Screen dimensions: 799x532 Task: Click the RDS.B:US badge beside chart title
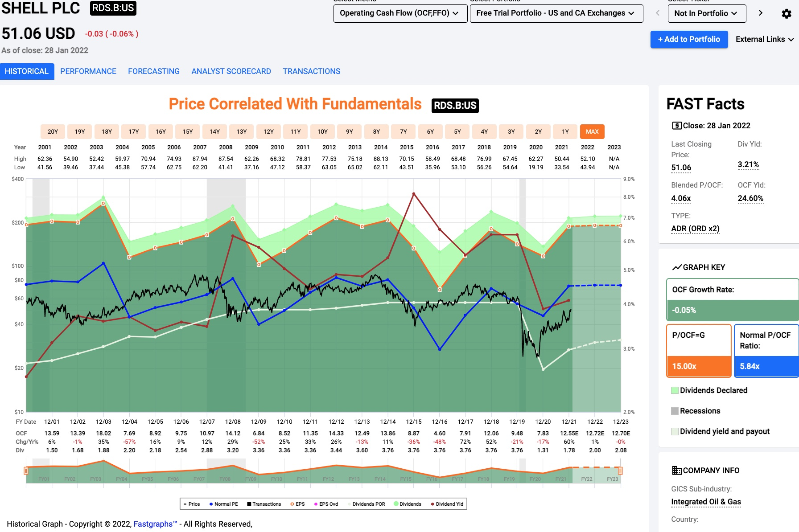tap(455, 106)
